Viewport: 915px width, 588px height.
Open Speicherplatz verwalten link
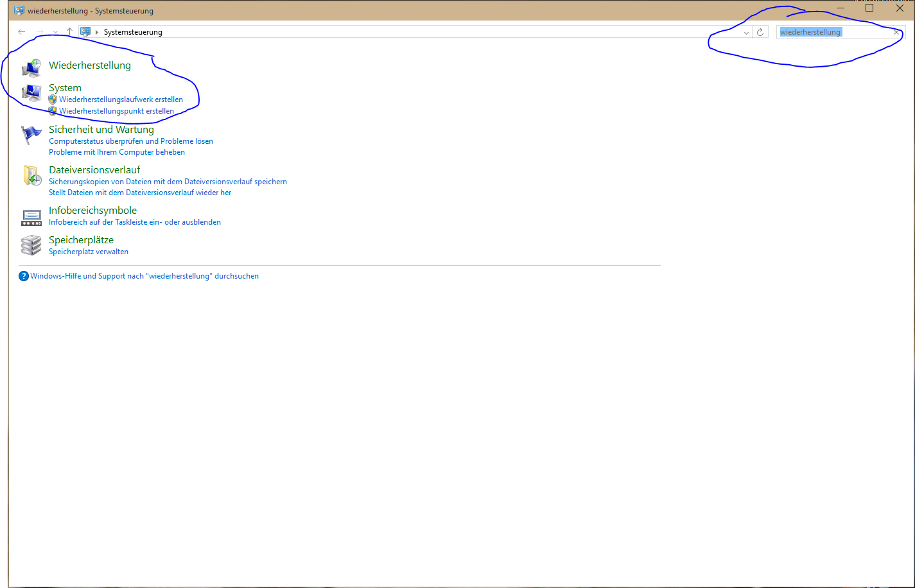click(89, 252)
